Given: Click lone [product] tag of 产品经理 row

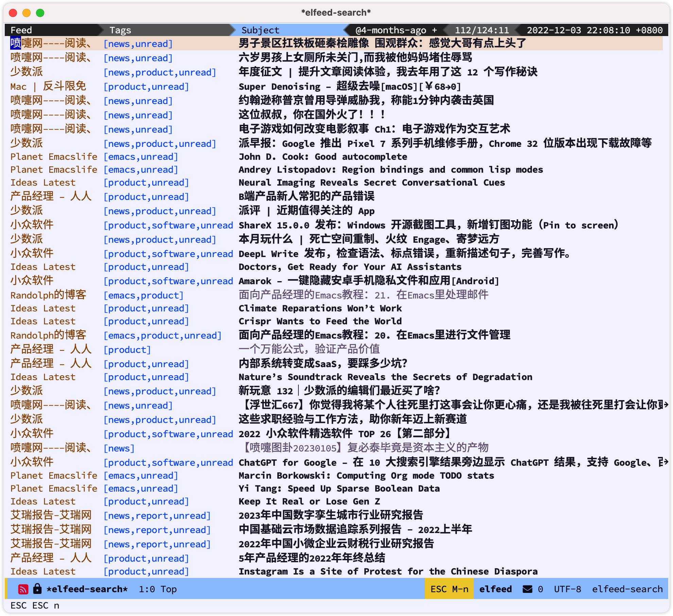Looking at the screenshot, I should [x=127, y=349].
